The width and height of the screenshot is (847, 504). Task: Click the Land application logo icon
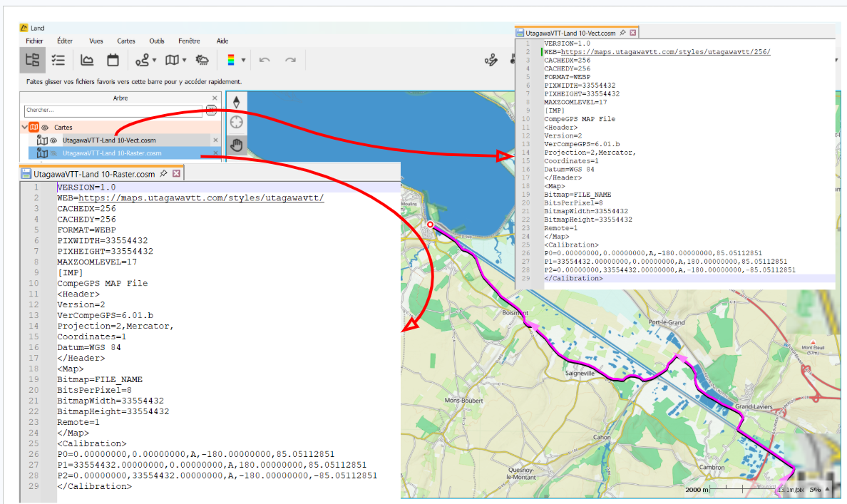tap(24, 28)
